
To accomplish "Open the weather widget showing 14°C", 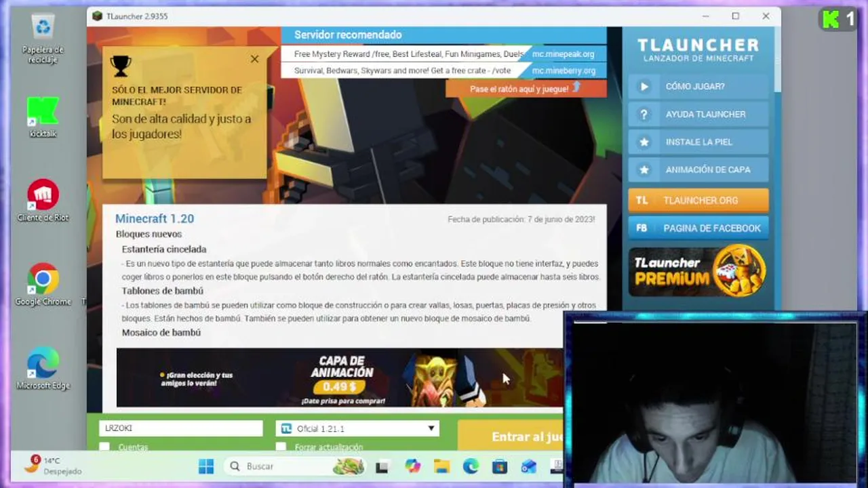I will point(52,466).
